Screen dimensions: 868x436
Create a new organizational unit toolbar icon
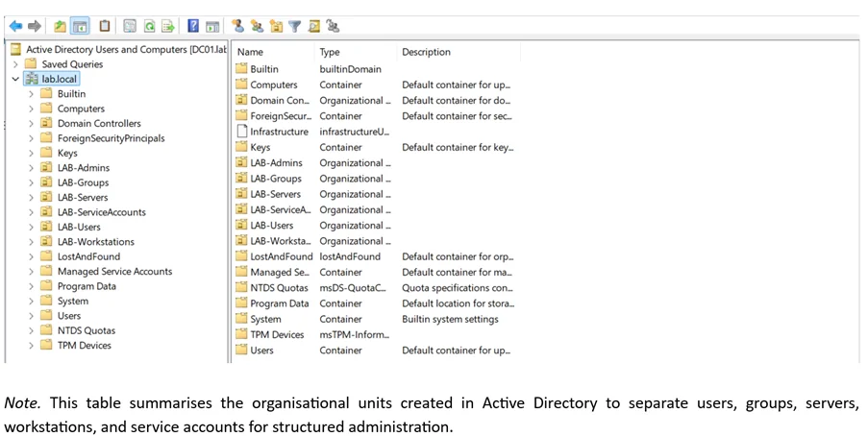pyautogui.click(x=276, y=26)
